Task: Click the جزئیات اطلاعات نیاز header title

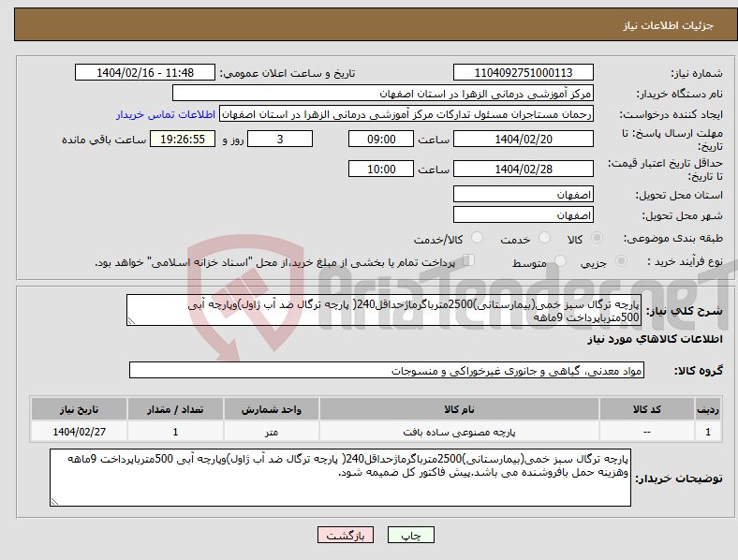Action: [669, 25]
